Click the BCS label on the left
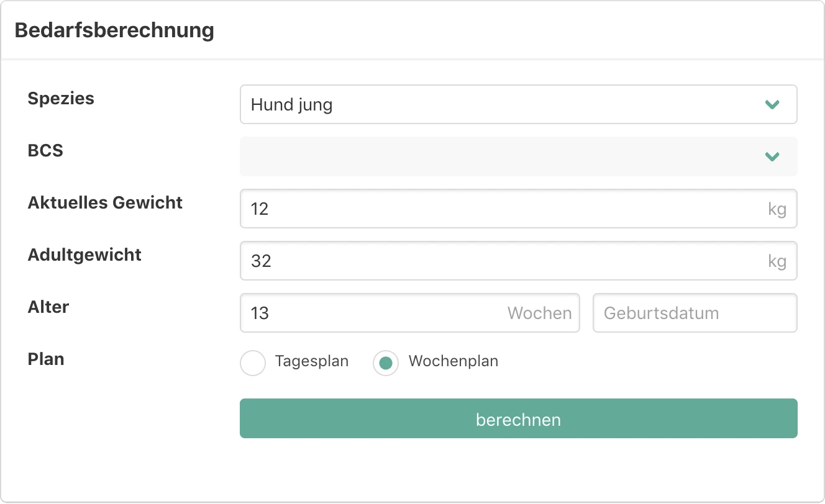 45,150
